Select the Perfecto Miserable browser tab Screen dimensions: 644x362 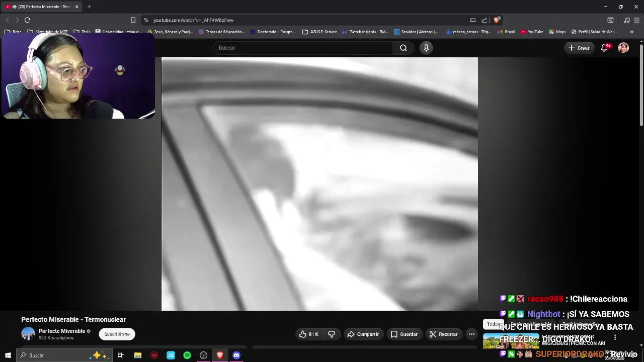pos(42,7)
